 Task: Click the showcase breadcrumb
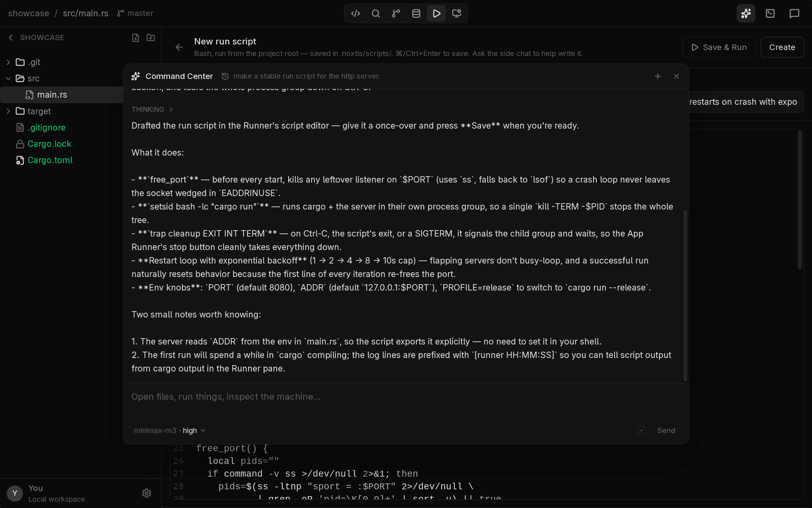point(29,13)
